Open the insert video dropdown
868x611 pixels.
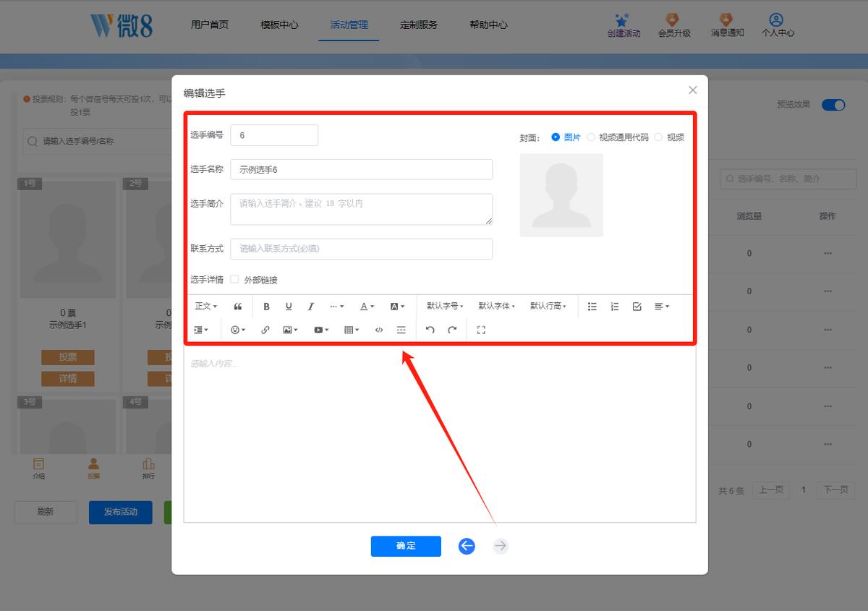tap(321, 330)
